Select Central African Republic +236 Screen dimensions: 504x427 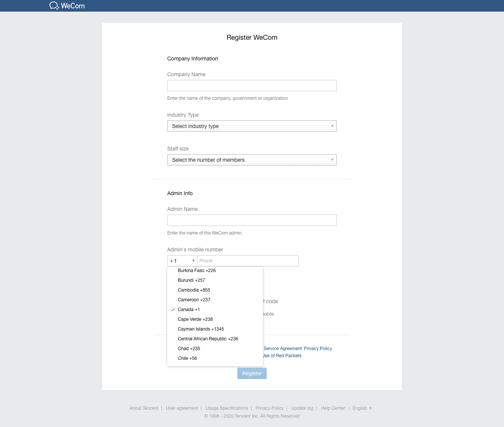[215, 339]
